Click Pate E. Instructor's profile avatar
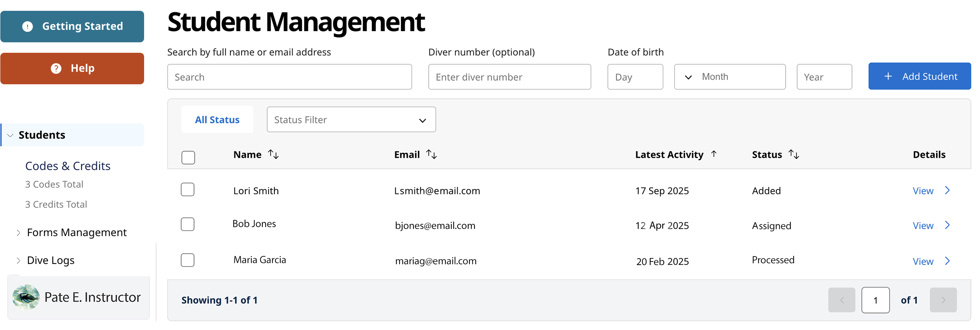Screen dimensions: 980x330 26,297
